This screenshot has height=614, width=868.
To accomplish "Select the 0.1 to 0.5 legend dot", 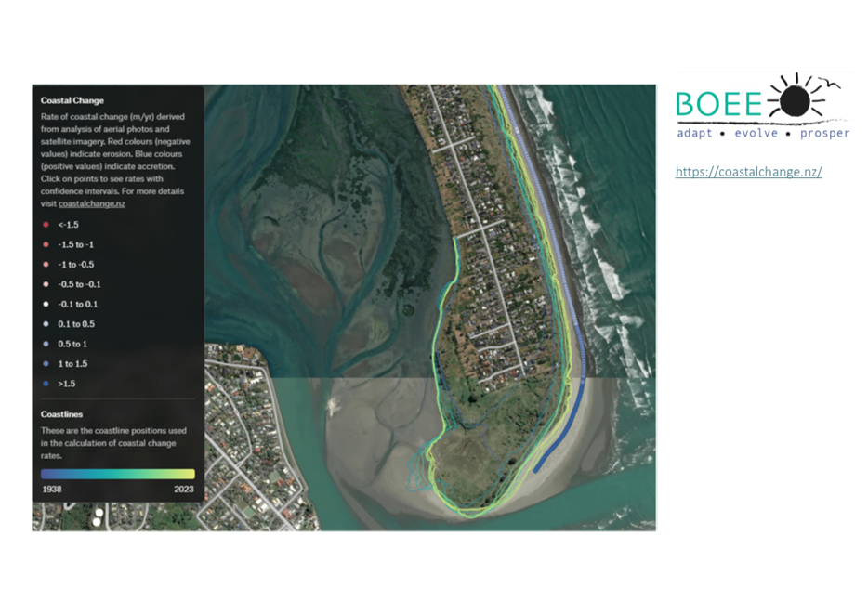I will (46, 324).
